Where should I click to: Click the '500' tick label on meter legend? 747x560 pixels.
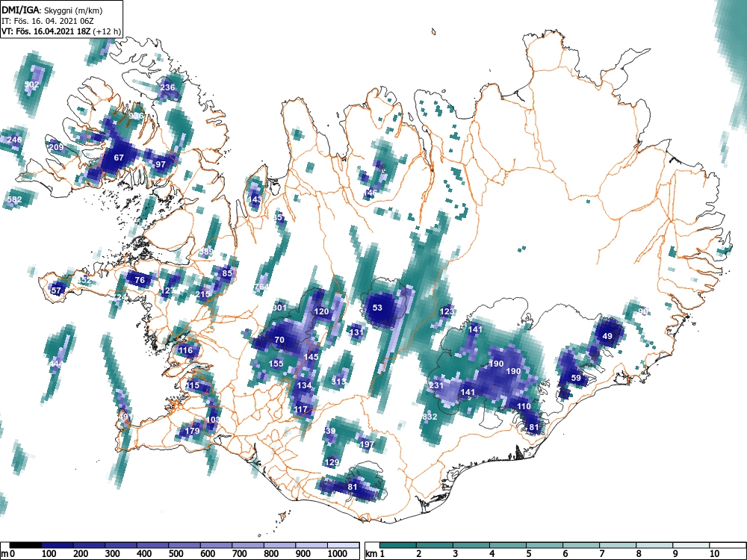pos(176,554)
